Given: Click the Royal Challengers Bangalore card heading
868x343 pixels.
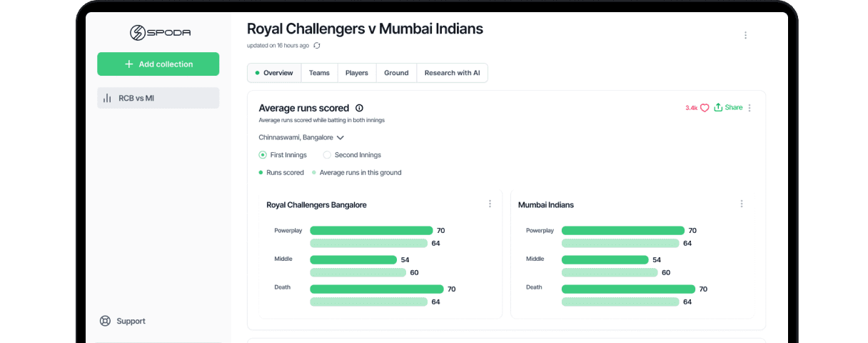Looking at the screenshot, I should coord(316,205).
